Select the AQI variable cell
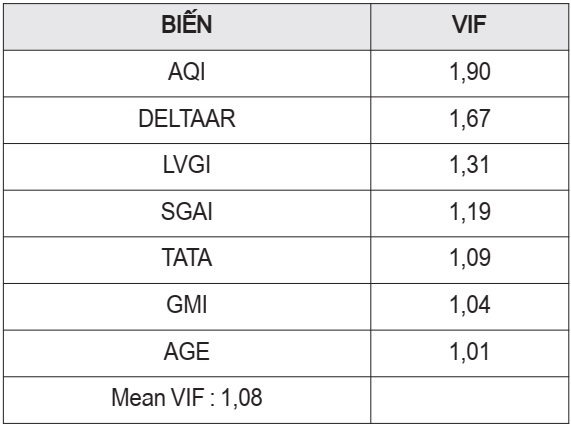This screenshot has width=571, height=425. (x=187, y=74)
